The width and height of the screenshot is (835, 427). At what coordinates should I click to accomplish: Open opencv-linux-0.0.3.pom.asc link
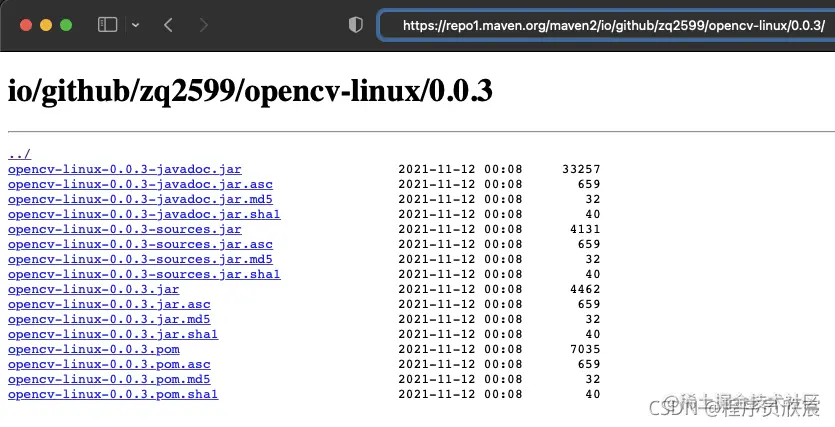point(109,364)
